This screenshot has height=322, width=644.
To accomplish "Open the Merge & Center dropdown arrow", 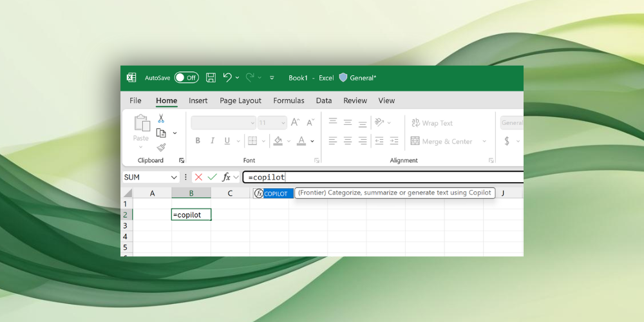I will tap(484, 141).
